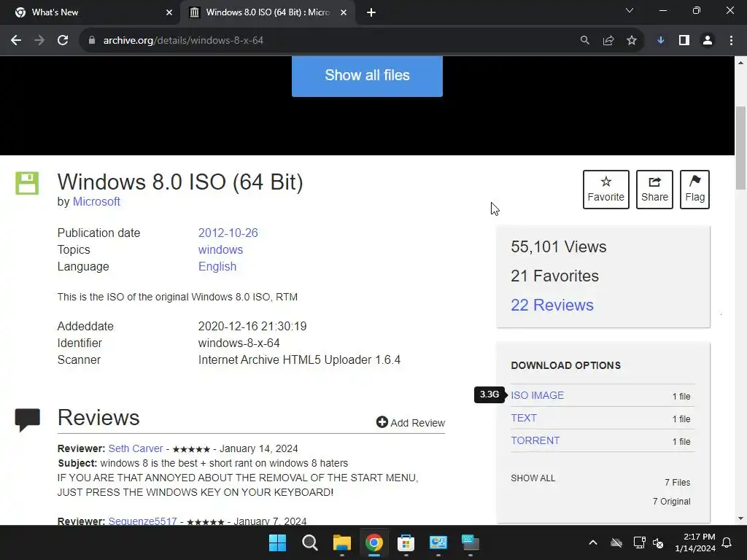The width and height of the screenshot is (747, 560).
Task: Select the Windows 8.0 ISO (64 Bit) tab
Action: click(268, 12)
